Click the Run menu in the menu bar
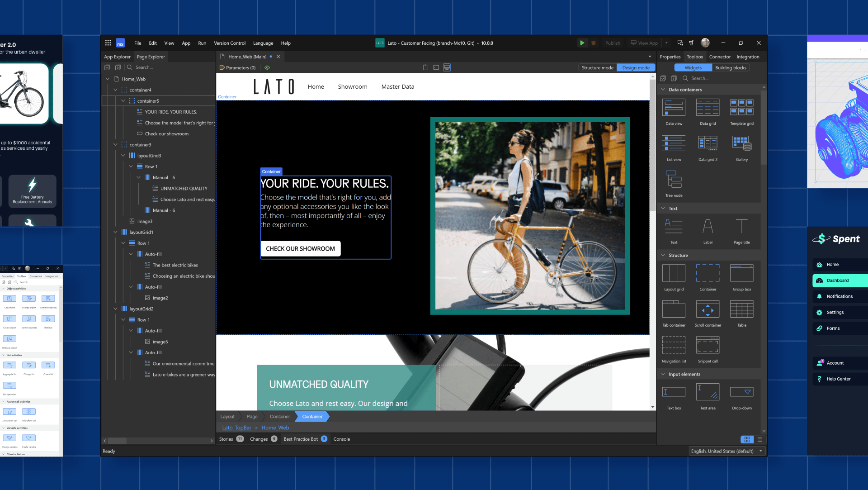The width and height of the screenshot is (868, 490). (202, 43)
